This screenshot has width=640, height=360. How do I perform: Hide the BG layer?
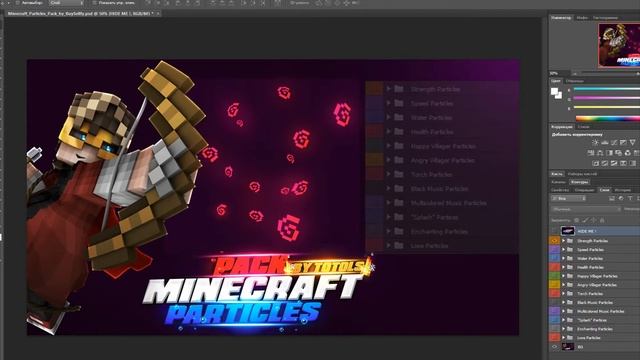point(554,347)
